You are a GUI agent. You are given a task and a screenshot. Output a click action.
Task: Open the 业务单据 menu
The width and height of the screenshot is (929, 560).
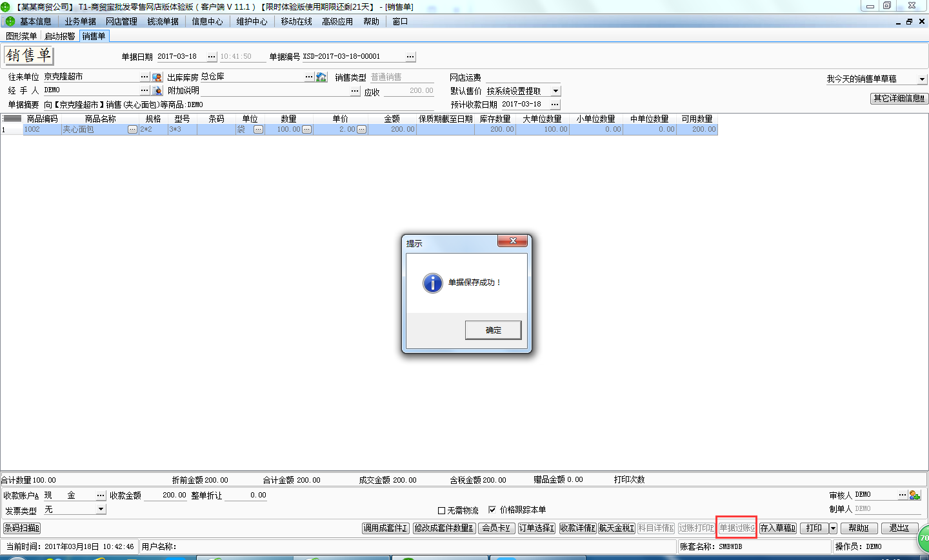pos(80,21)
